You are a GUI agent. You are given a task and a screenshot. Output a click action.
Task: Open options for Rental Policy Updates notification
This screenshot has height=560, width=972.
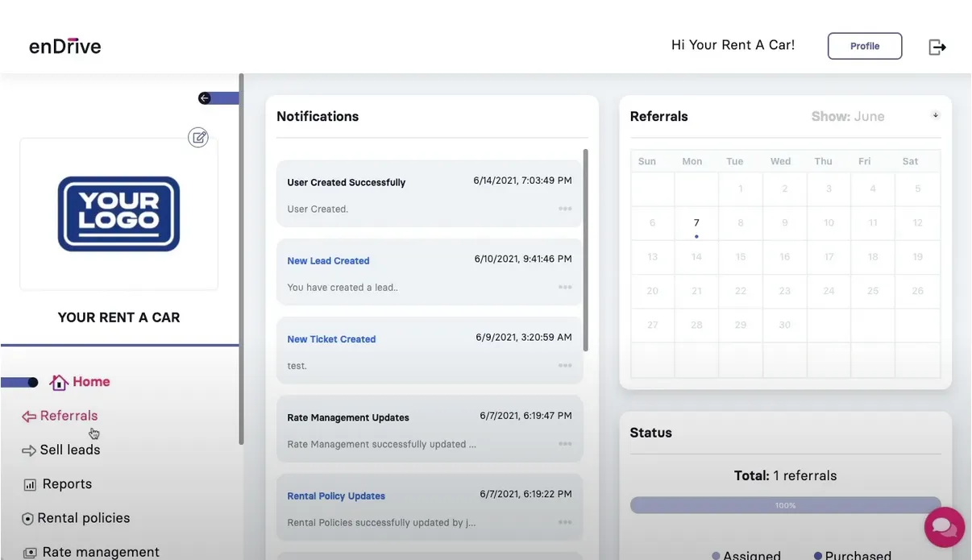pos(565,522)
